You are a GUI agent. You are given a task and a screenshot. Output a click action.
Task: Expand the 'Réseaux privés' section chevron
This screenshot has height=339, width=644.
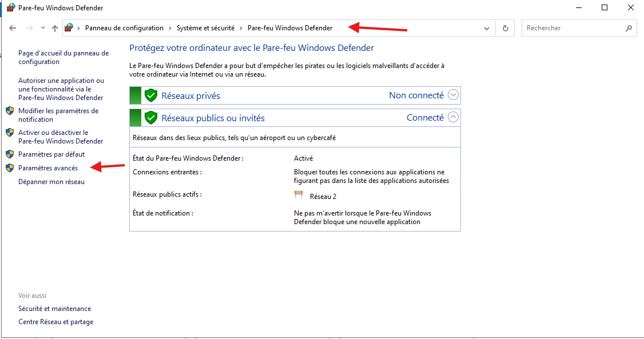point(453,95)
